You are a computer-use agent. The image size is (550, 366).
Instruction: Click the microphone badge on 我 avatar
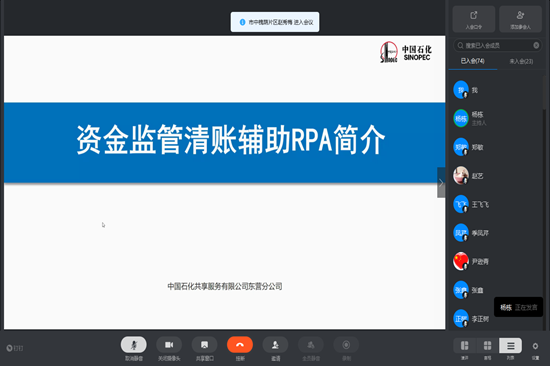point(465,95)
